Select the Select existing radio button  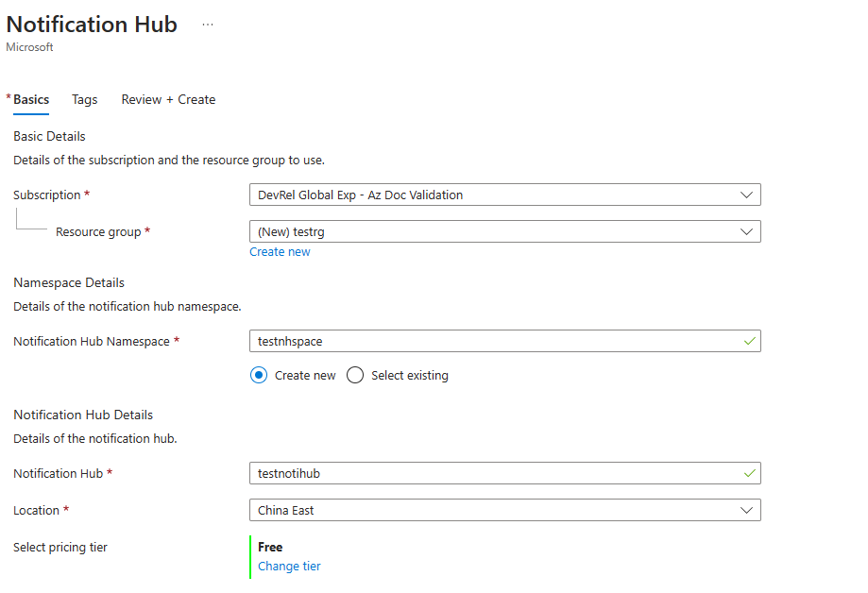pyautogui.click(x=355, y=375)
